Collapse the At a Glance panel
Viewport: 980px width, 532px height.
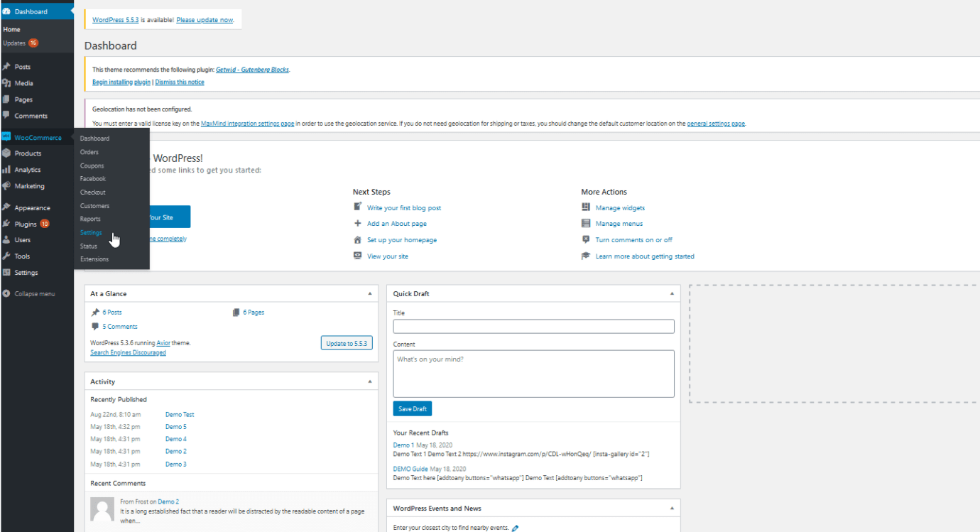pyautogui.click(x=369, y=293)
